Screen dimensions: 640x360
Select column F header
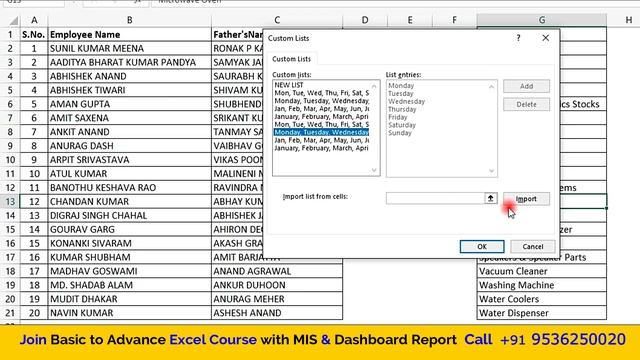(454, 20)
